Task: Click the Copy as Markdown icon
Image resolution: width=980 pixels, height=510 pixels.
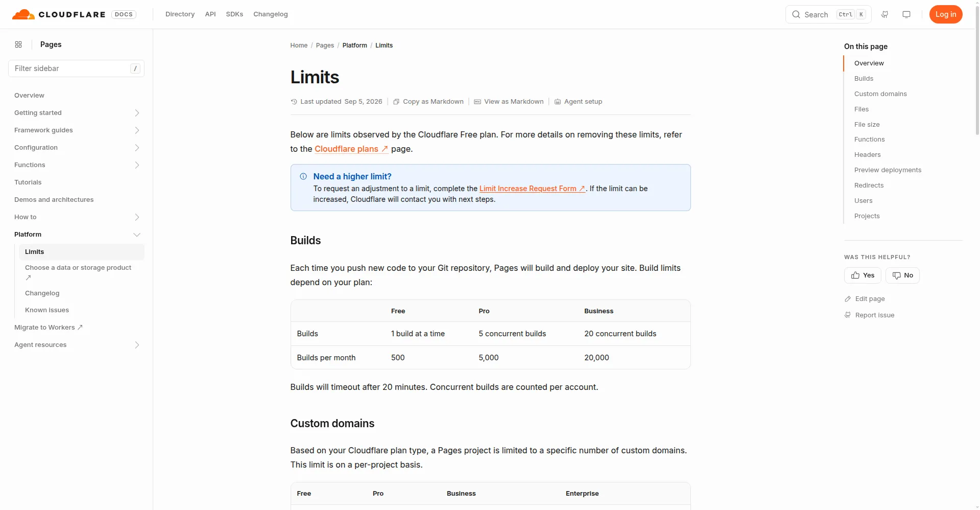Action: pyautogui.click(x=396, y=102)
